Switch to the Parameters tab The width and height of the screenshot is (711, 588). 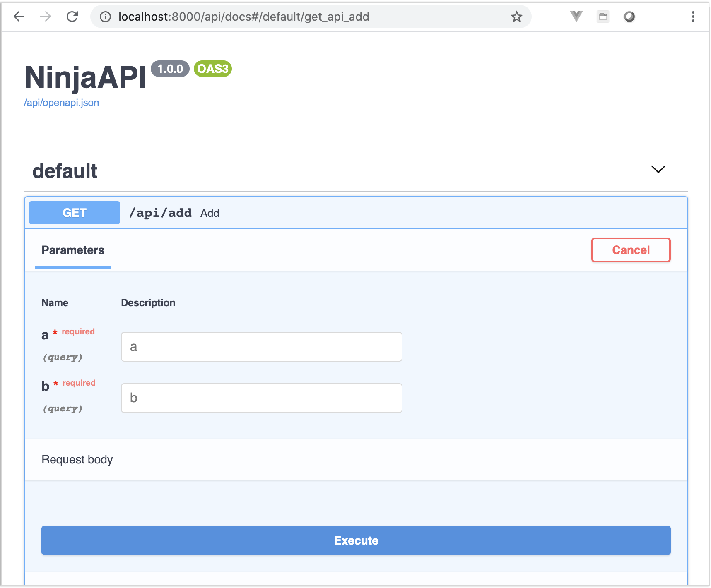tap(72, 250)
